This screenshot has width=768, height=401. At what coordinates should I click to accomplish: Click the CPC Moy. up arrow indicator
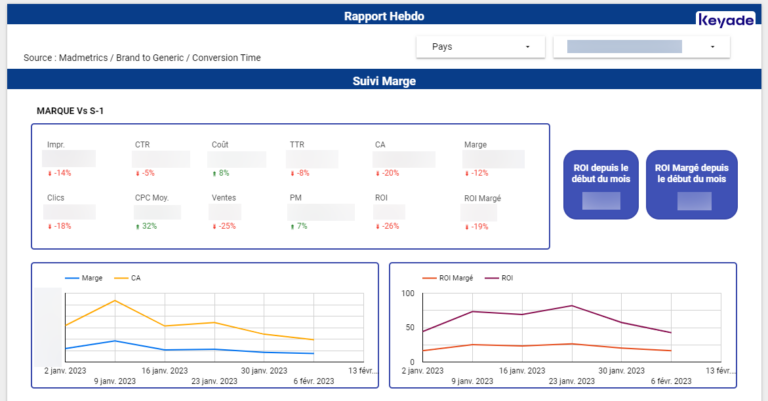point(138,226)
